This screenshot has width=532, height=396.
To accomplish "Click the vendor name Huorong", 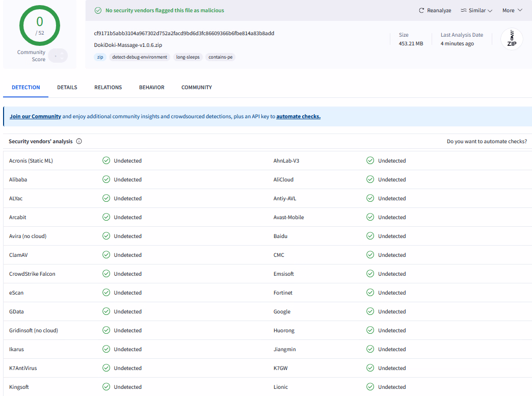I will (284, 330).
